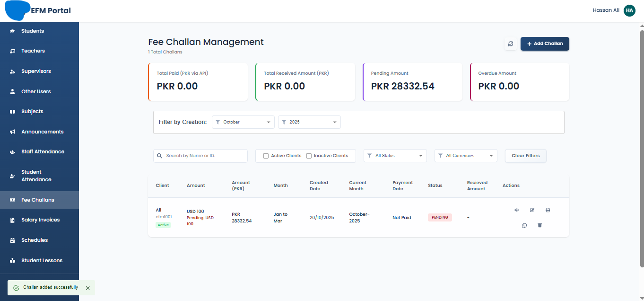Toggle Active Clients off after selecting
Image resolution: width=644 pixels, height=301 pixels.
266,155
